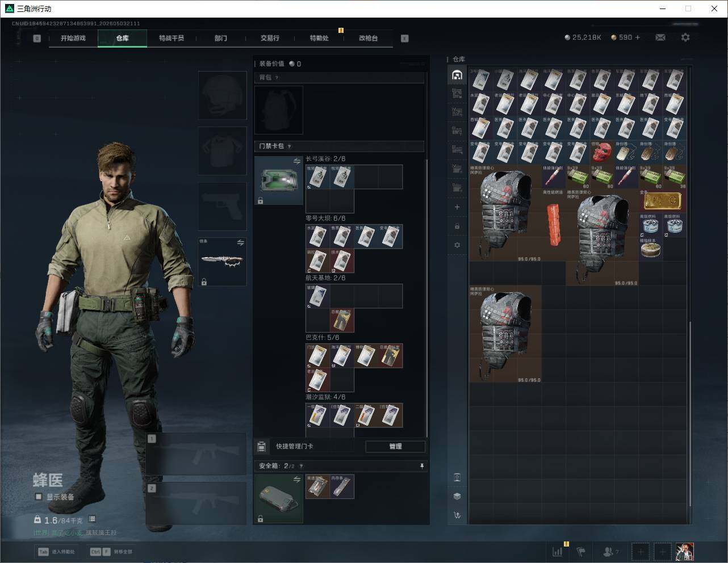Click the empty backpack slot
The width and height of the screenshot is (728, 563).
[279, 110]
